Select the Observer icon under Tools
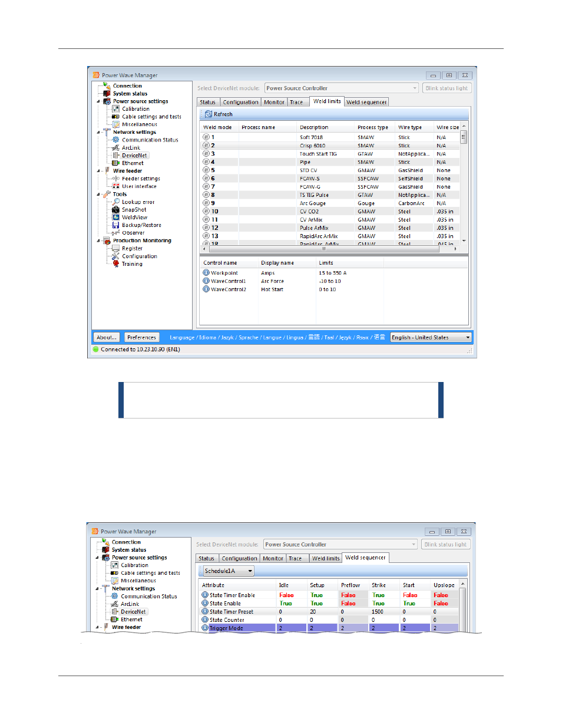The height and width of the screenshot is (728, 562). [115, 232]
